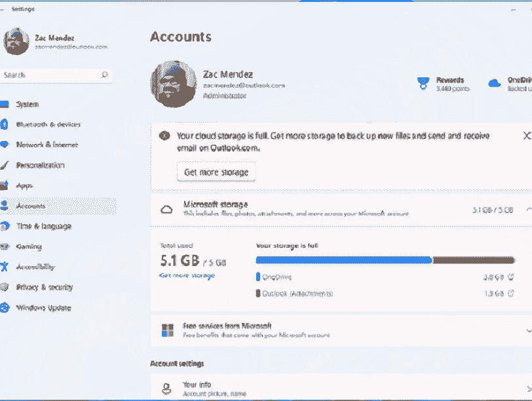Click the Microsoft storage cloud icon
The height and width of the screenshot is (401, 532).
[166, 210]
